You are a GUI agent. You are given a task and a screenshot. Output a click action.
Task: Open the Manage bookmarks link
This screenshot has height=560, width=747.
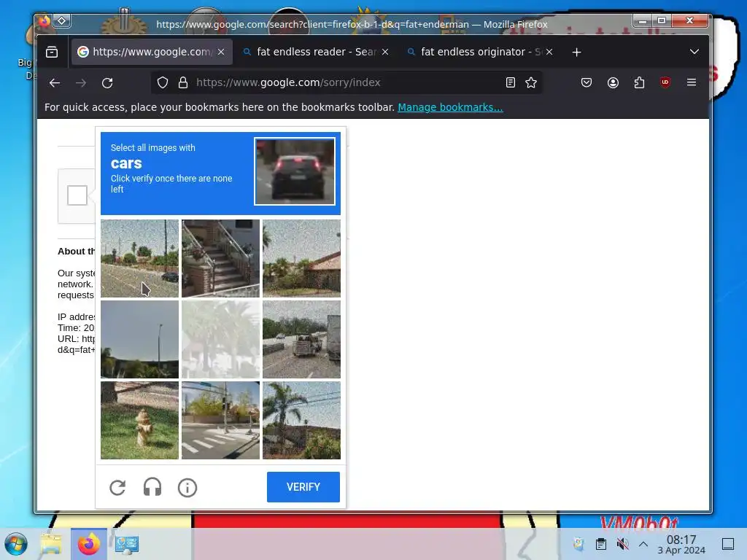click(x=450, y=107)
